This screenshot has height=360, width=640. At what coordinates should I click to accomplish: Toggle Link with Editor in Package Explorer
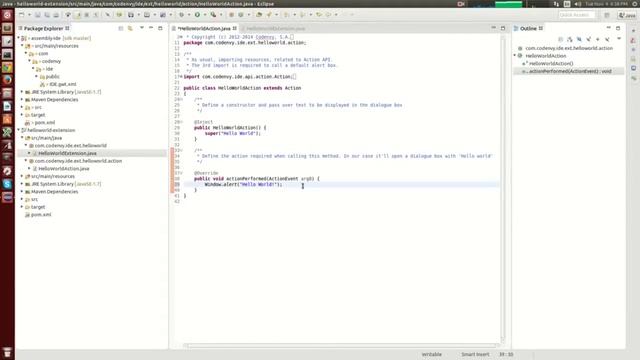pos(130,28)
